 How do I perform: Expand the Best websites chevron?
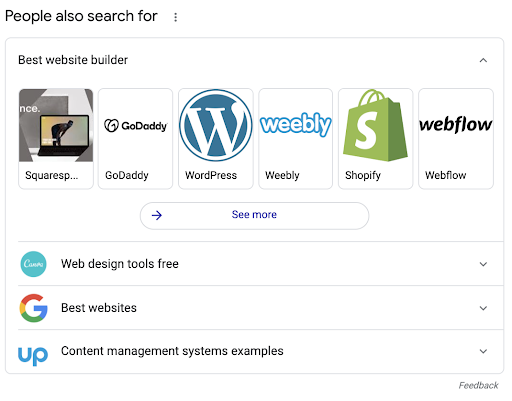483,308
